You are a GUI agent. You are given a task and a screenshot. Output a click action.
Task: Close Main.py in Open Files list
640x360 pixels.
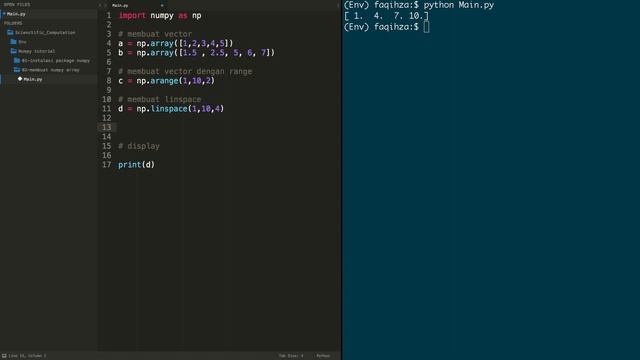click(x=4, y=14)
